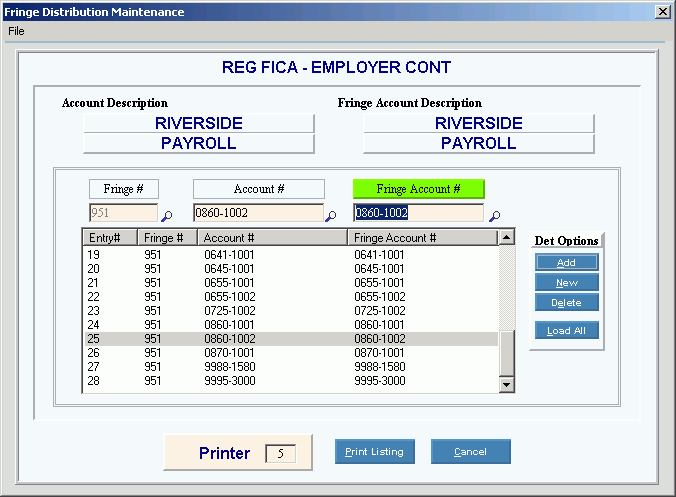This screenshot has width=676, height=497.
Task: Click the PAYROLL box under Fringe Account Description
Action: point(479,143)
